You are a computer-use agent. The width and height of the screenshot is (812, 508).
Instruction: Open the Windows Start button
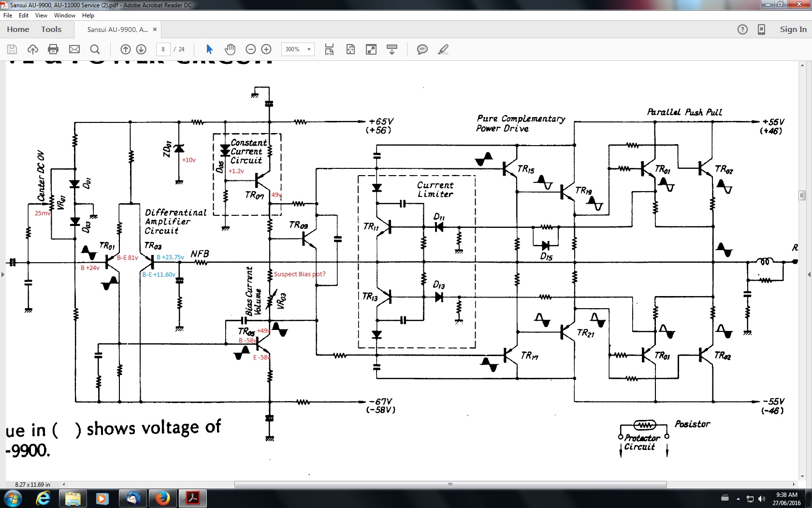13,498
